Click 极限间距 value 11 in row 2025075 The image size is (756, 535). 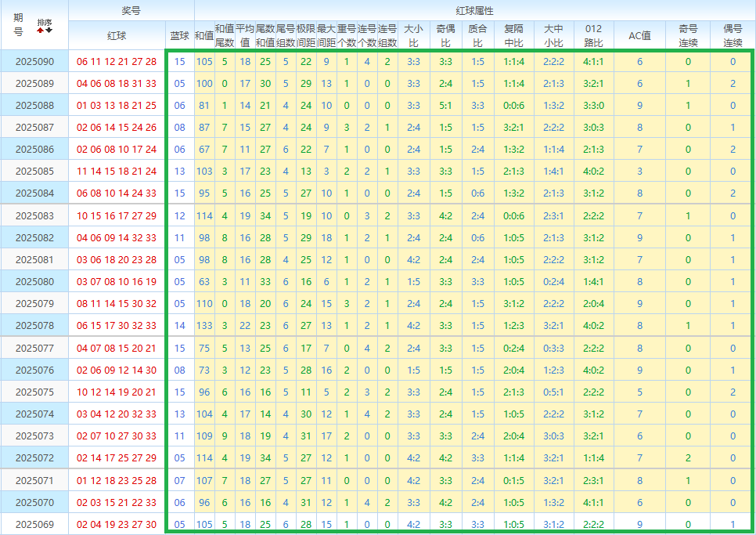(x=306, y=392)
